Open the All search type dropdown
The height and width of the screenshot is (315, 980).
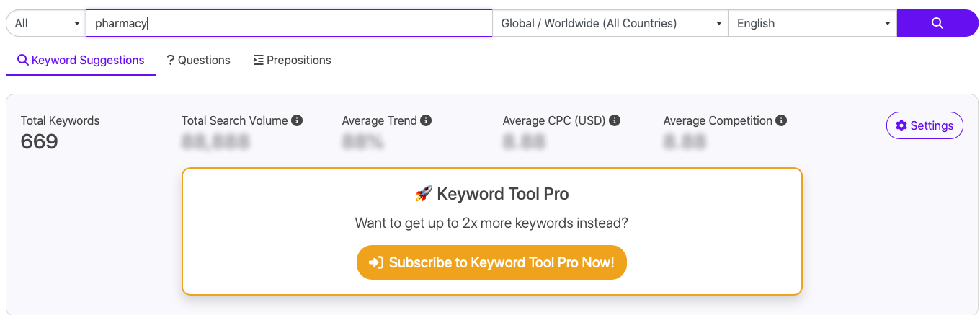pyautogui.click(x=46, y=23)
